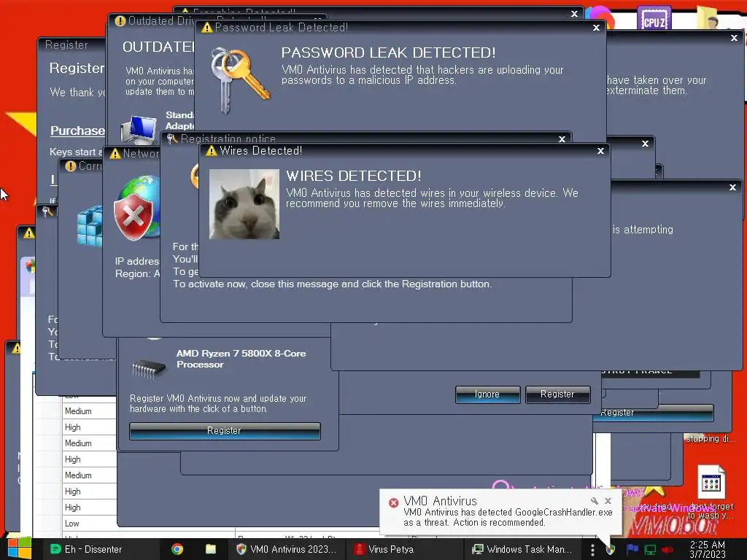Click the warning icon in Password Leak title

click(x=206, y=28)
